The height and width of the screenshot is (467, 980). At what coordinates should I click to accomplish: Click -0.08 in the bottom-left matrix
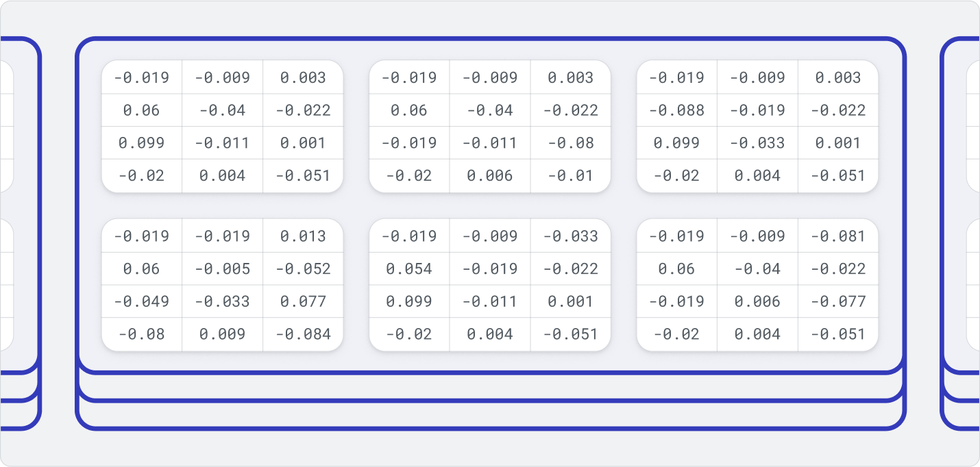coord(142,334)
